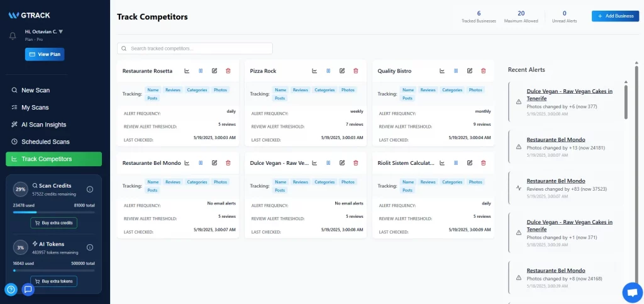Edit Restaurante Rosetta tracking settings
The height and width of the screenshot is (304, 644).
tap(214, 70)
